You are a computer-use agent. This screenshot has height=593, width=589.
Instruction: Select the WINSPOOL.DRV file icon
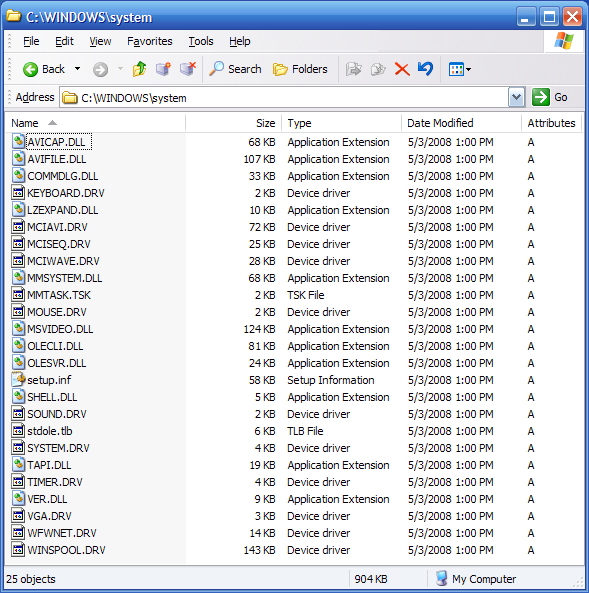coord(18,550)
